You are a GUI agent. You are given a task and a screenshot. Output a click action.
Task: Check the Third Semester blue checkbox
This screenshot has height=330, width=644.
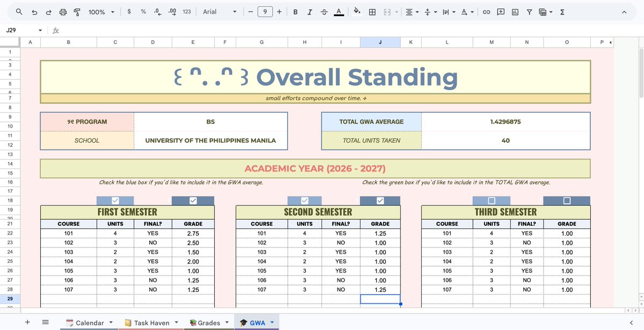(x=492, y=201)
